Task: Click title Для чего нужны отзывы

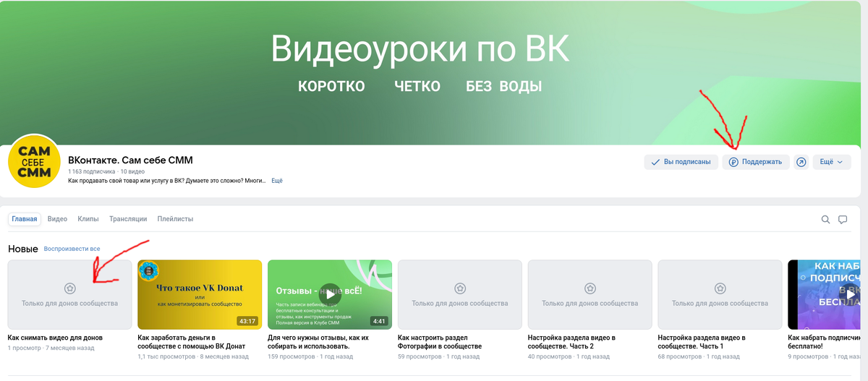Action: [x=318, y=342]
